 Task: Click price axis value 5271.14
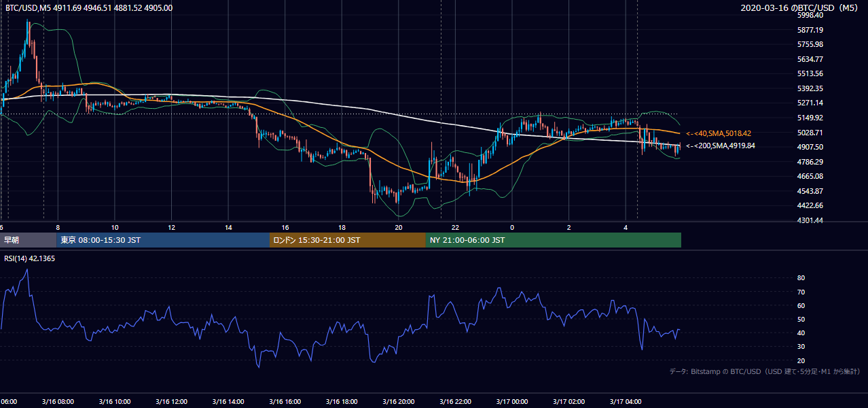810,103
